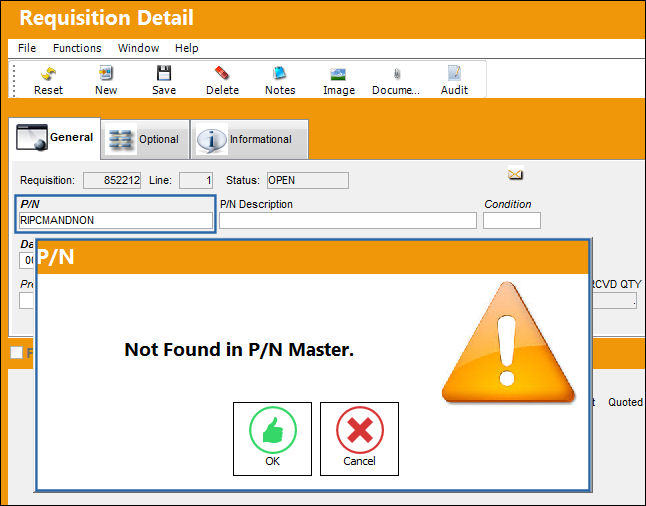Open the Functions menu

(x=77, y=48)
